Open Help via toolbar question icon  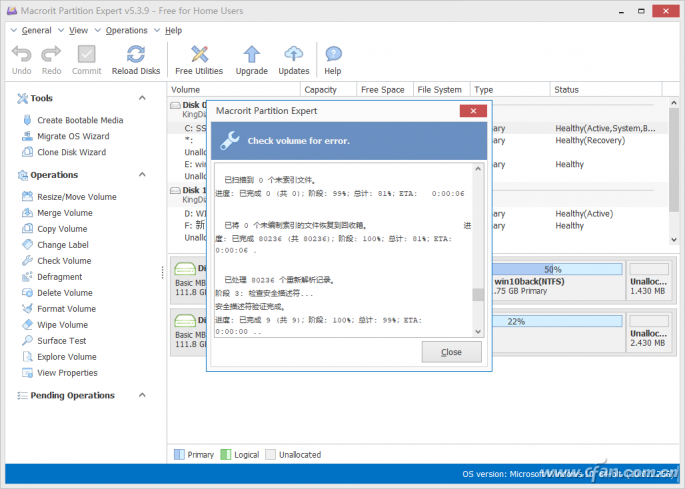333,54
